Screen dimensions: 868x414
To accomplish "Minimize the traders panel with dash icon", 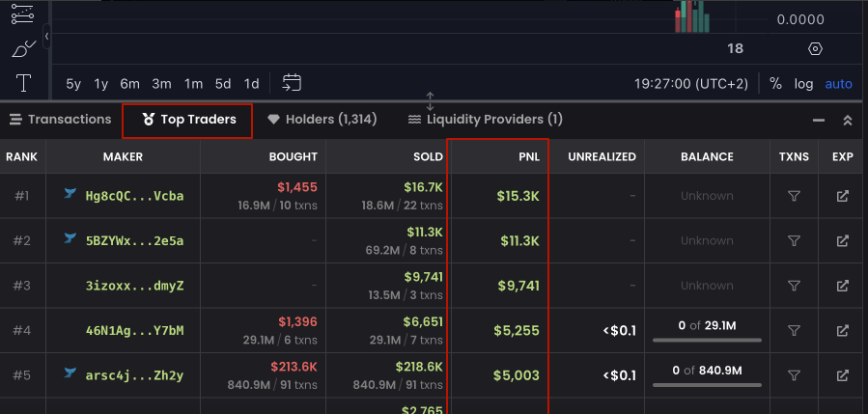I will coord(819,120).
